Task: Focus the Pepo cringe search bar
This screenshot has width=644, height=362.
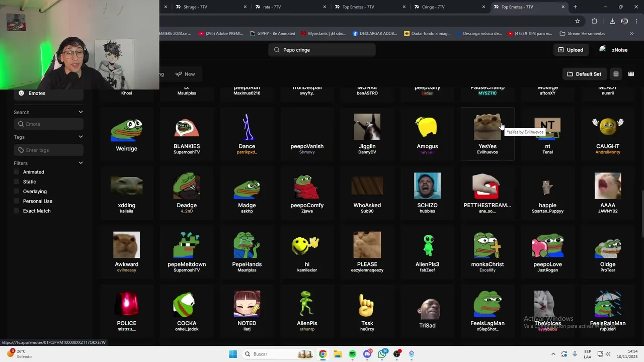Action: pos(322,50)
